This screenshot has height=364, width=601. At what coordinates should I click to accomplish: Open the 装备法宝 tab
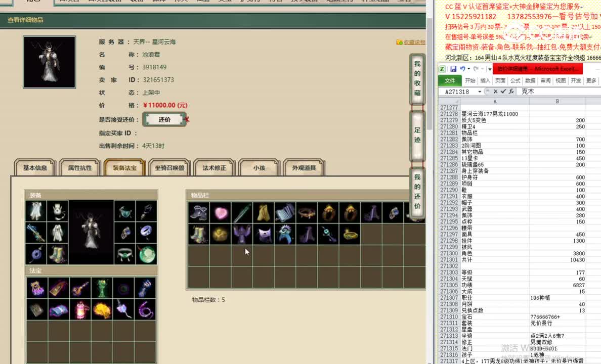124,168
